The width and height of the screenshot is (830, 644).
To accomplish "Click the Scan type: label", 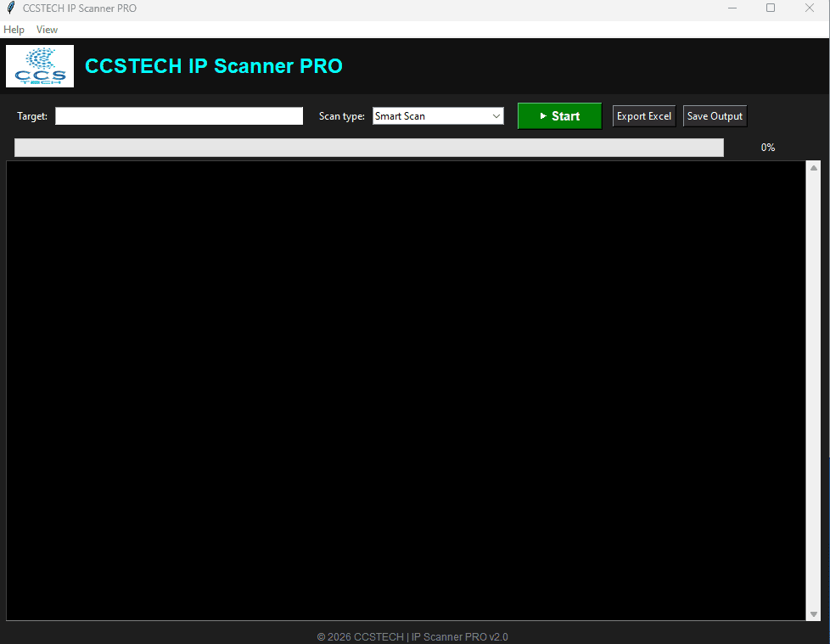I will click(x=341, y=116).
